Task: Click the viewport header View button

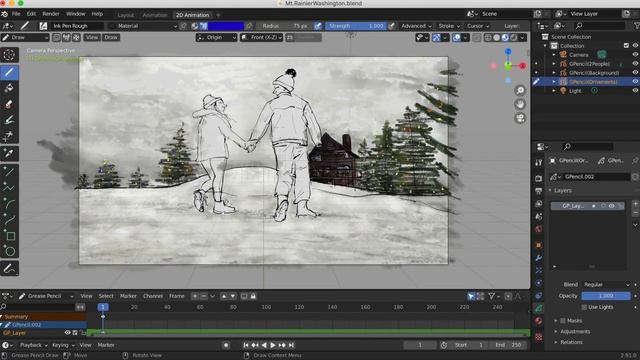Action: click(91, 38)
